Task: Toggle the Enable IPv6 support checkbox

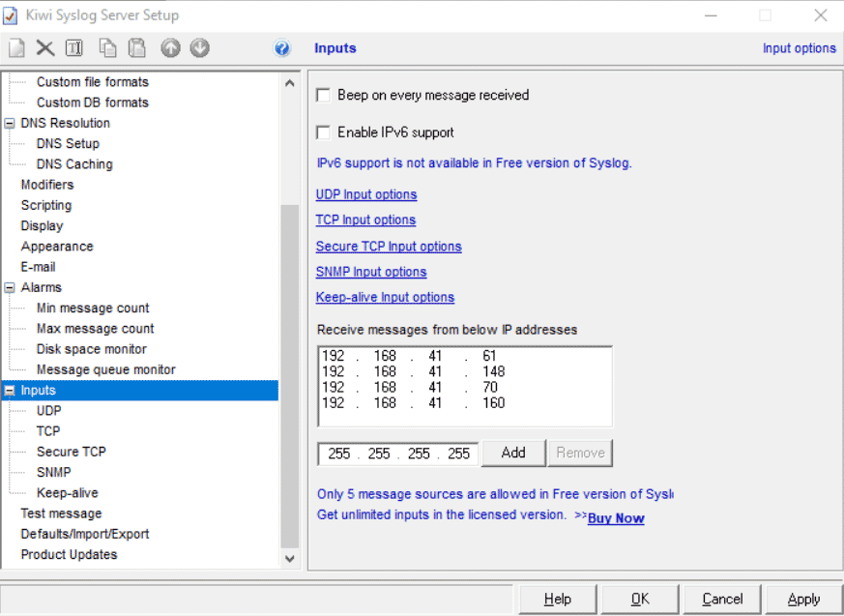Action: (324, 132)
